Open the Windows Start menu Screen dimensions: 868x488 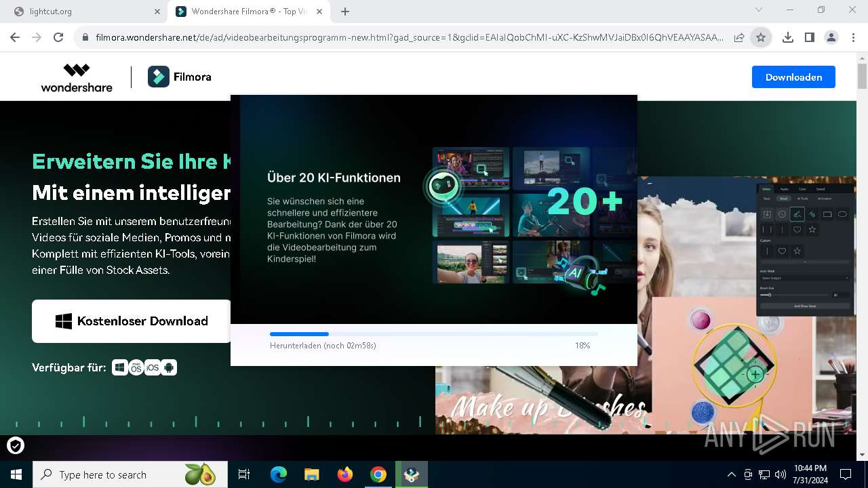[x=16, y=474]
